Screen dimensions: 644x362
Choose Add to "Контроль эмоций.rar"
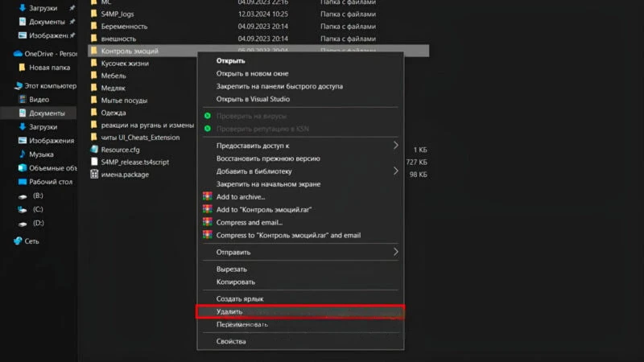[264, 209]
